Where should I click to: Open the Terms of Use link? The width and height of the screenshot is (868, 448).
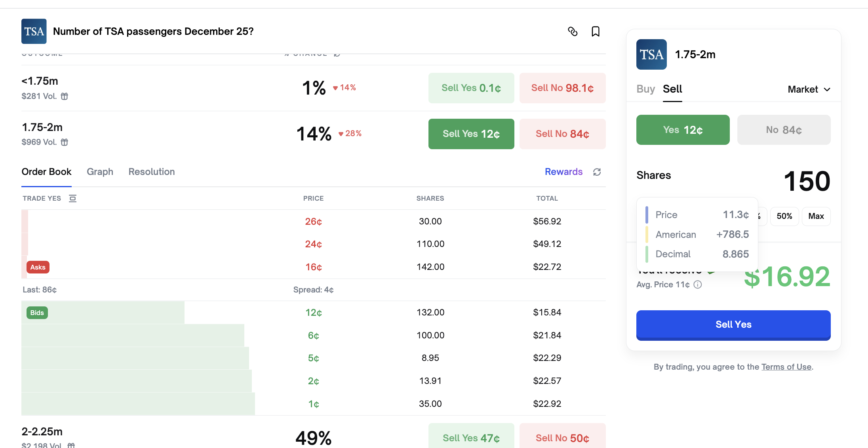coord(786,367)
